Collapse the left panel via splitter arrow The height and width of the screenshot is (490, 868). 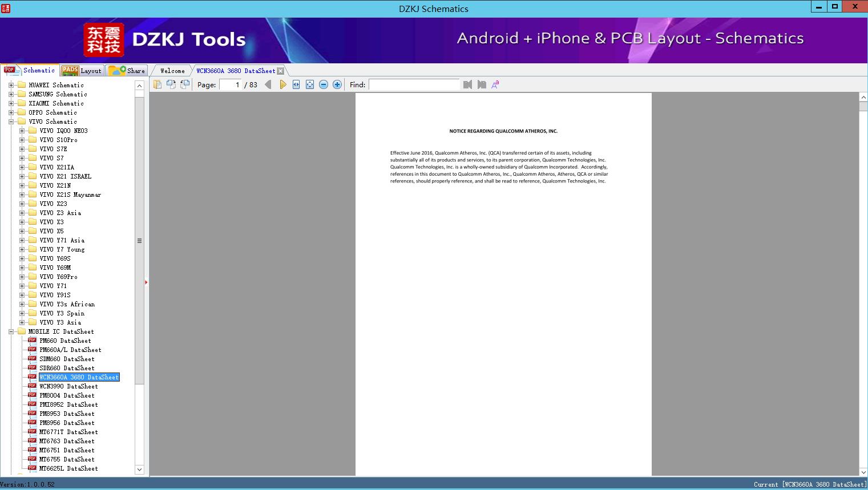[146, 282]
